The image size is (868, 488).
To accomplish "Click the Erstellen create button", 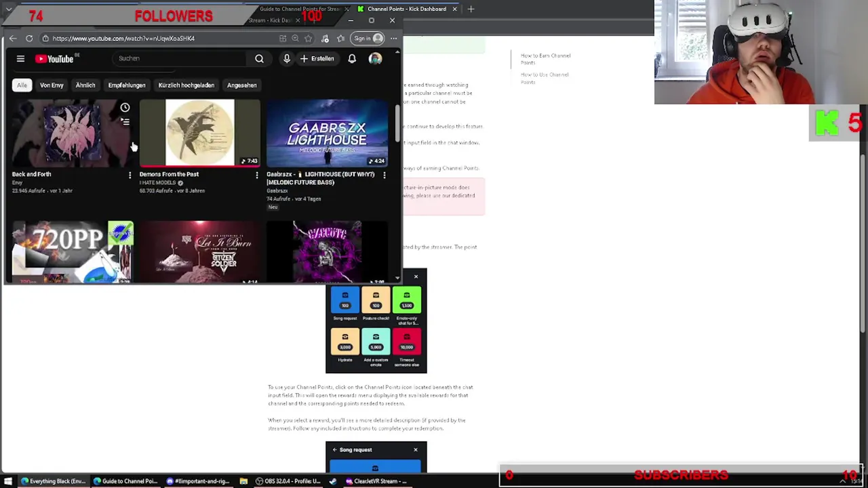I will point(317,59).
